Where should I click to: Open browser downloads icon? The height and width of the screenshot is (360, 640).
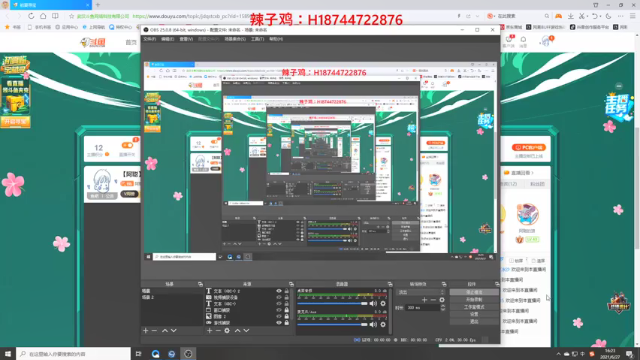click(571, 16)
